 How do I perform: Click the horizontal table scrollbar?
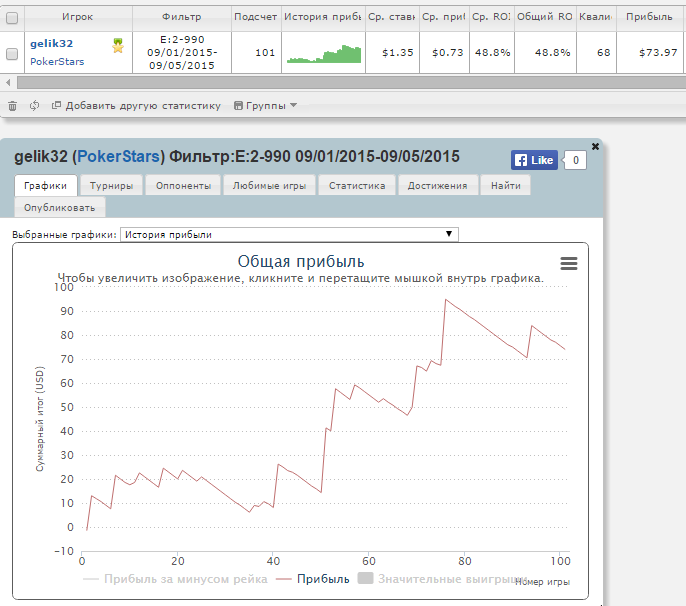(351, 82)
